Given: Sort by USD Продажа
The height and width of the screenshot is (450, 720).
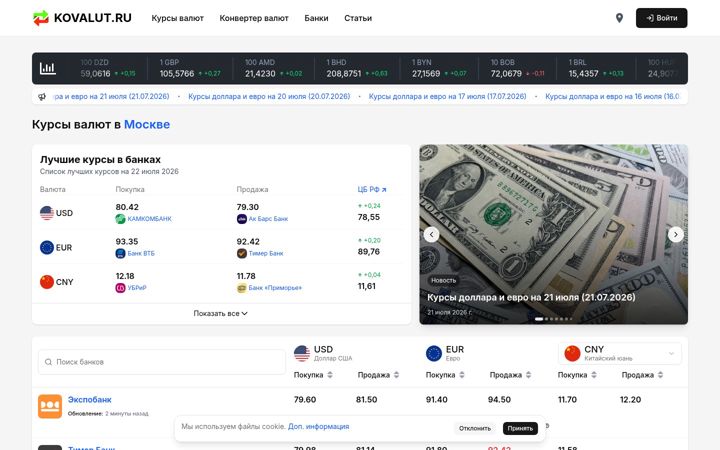Looking at the screenshot, I should pyautogui.click(x=378, y=375).
